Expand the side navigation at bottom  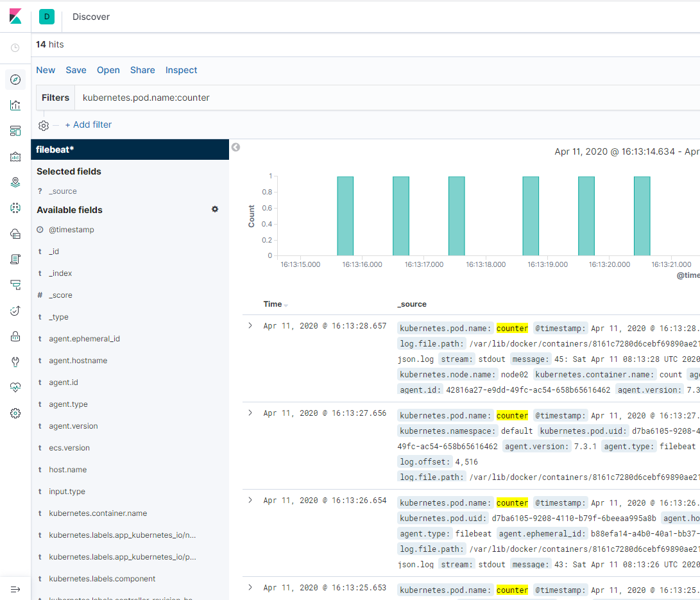point(15,589)
